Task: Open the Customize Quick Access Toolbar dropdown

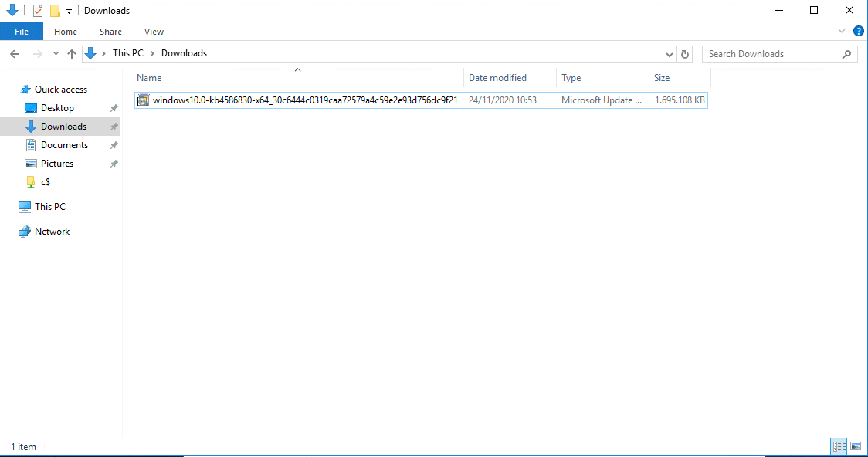Action: point(69,11)
